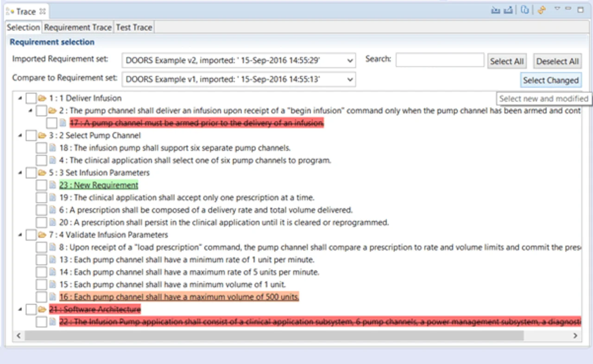The width and height of the screenshot is (593, 364).
Task: Click folder icon of requirement 2
Action: coord(52,111)
